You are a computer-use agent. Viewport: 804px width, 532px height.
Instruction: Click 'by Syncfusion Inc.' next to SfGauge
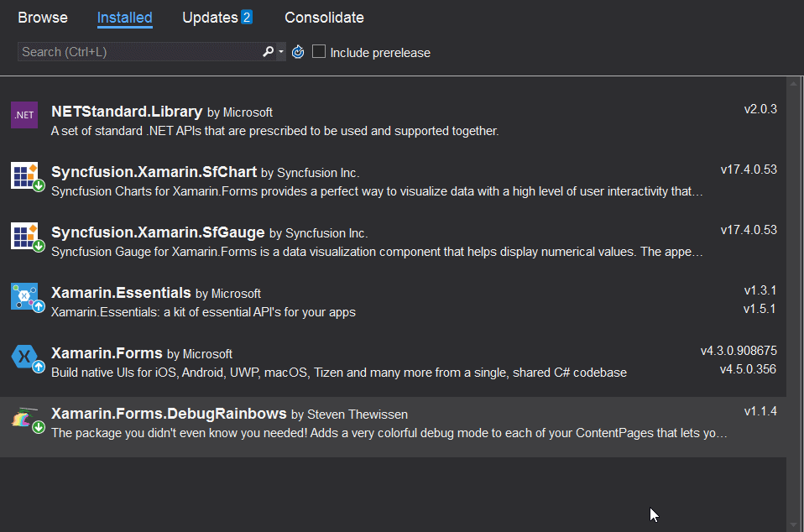(x=318, y=234)
